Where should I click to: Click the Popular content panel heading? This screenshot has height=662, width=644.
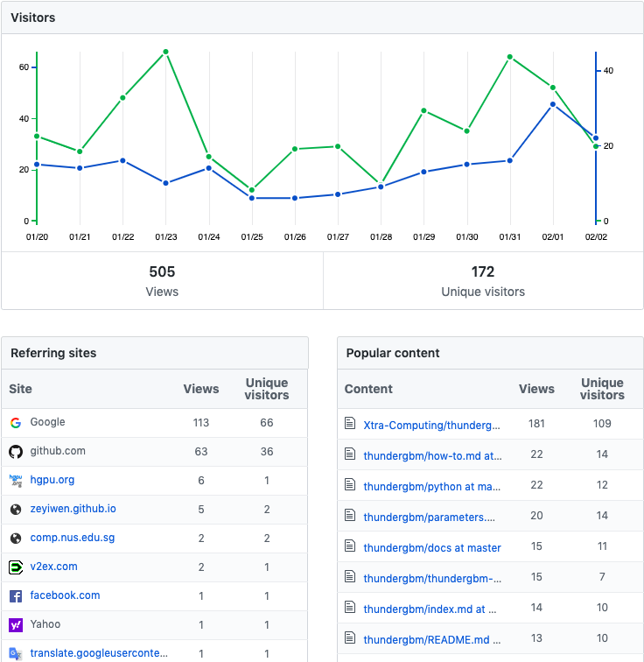393,353
